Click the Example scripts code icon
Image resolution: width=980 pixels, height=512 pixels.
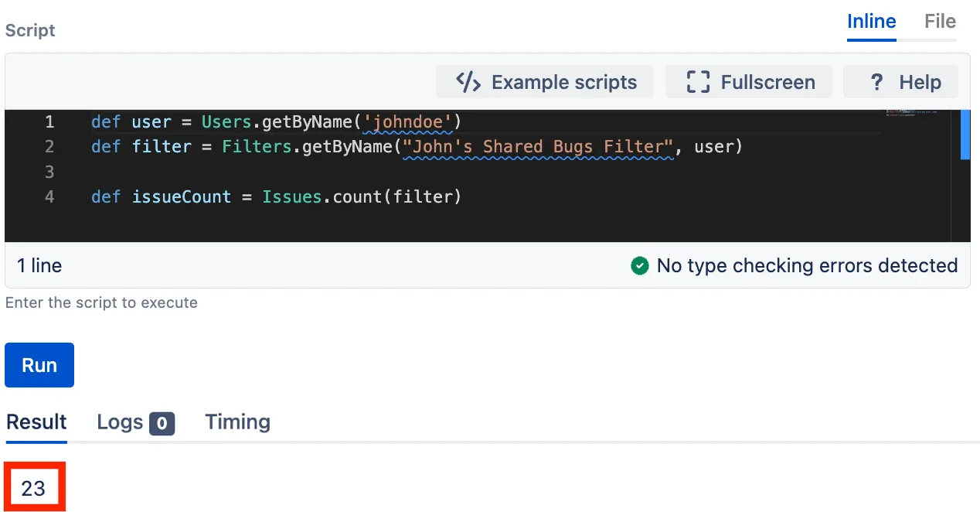pyautogui.click(x=468, y=82)
